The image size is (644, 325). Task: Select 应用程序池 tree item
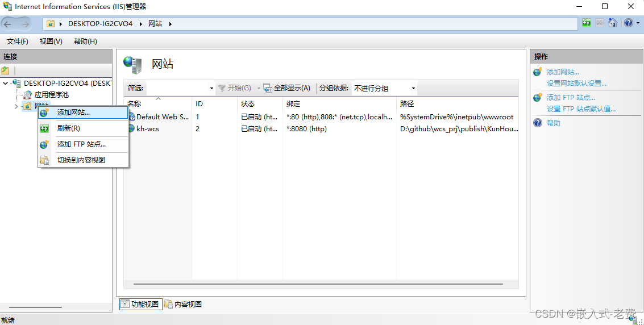pos(51,95)
